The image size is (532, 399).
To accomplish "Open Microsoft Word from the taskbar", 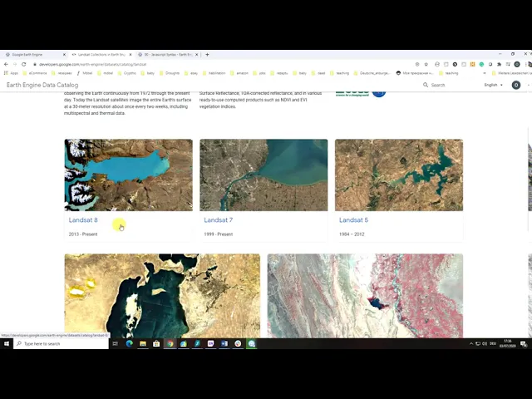I will coord(224,343).
